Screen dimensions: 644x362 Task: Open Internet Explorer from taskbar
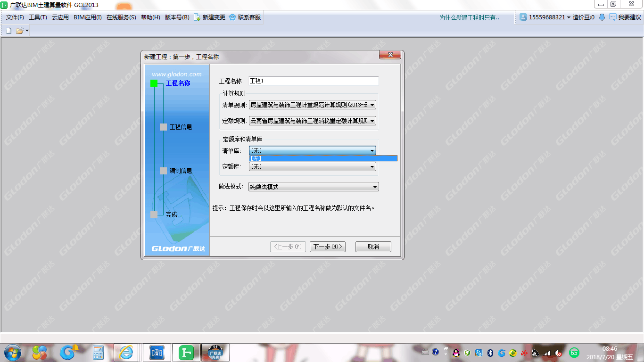(x=126, y=352)
